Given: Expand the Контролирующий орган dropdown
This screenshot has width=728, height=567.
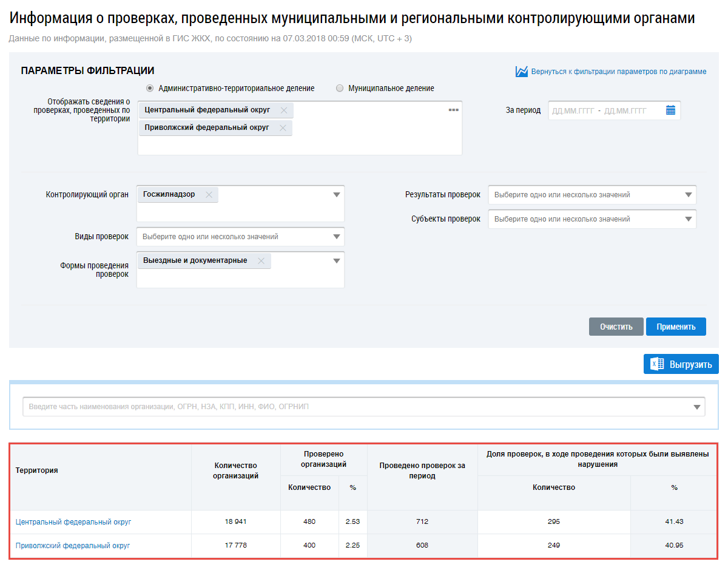Looking at the screenshot, I should pos(337,195).
